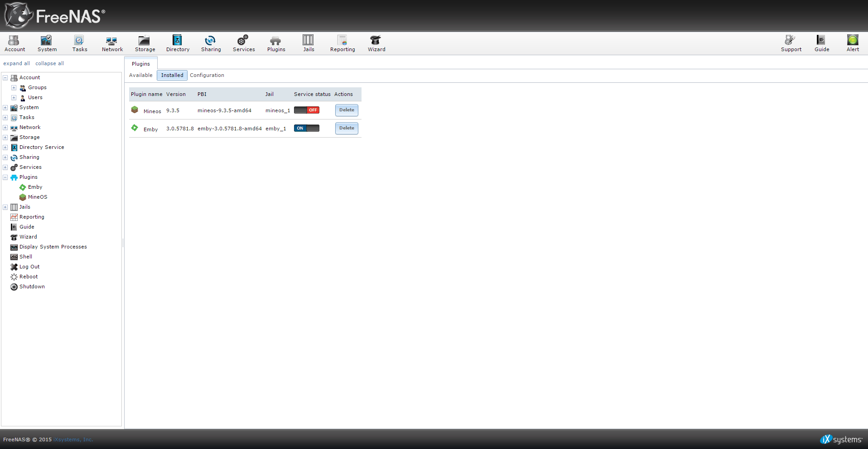The height and width of the screenshot is (449, 868).
Task: Sort by Plugin name column
Action: pos(147,94)
